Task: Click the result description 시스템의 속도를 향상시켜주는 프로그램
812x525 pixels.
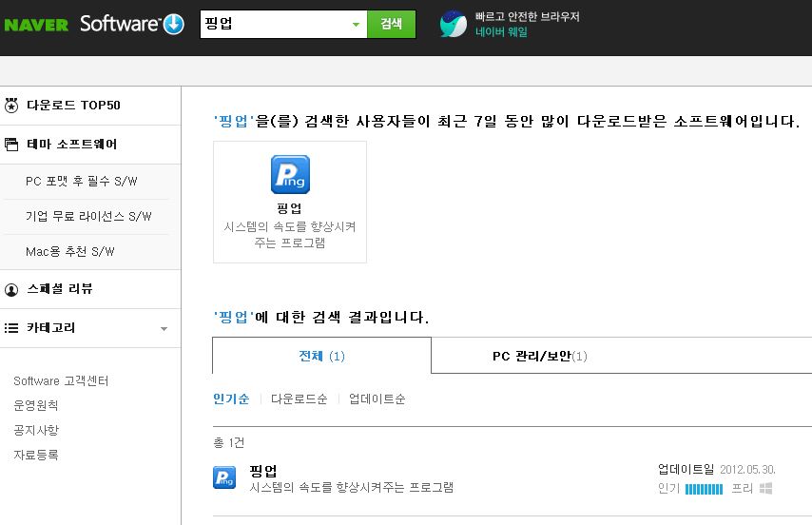Action: coord(352,487)
